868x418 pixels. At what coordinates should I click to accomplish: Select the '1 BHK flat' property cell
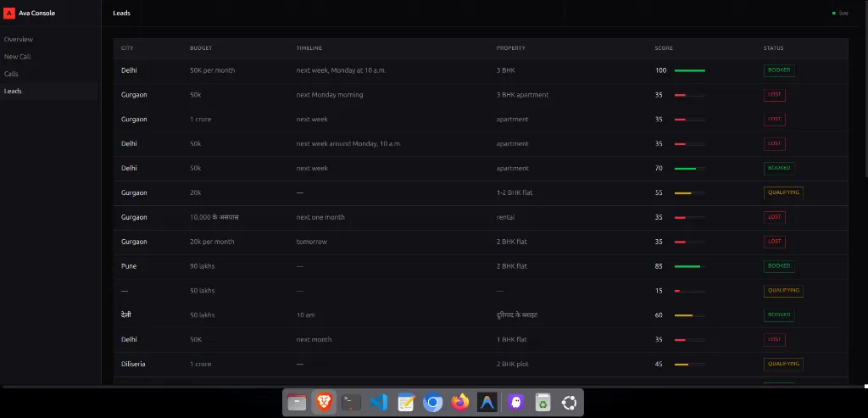pyautogui.click(x=511, y=339)
